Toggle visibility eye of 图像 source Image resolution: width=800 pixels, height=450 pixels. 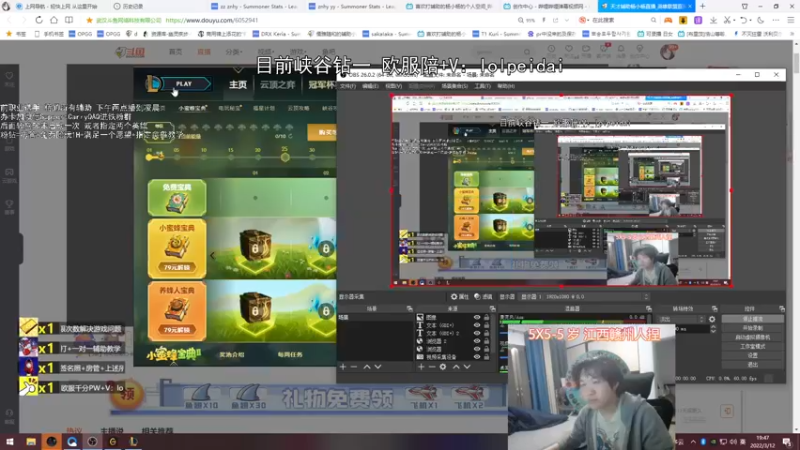477,317
